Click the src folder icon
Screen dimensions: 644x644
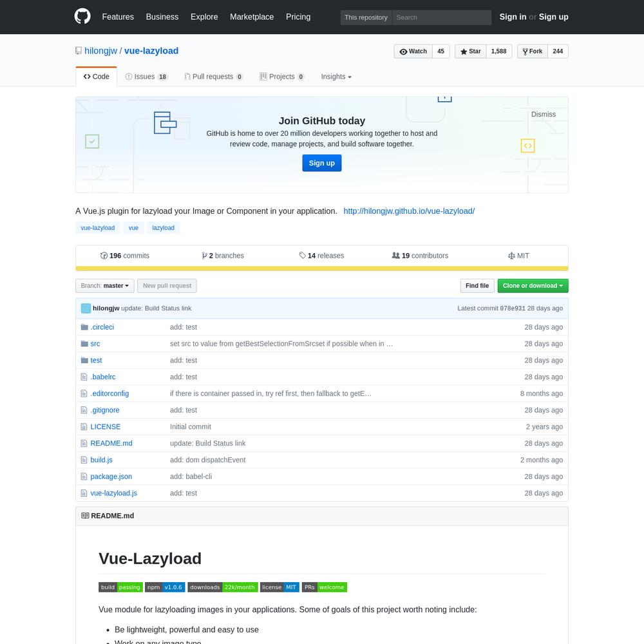pyautogui.click(x=84, y=344)
